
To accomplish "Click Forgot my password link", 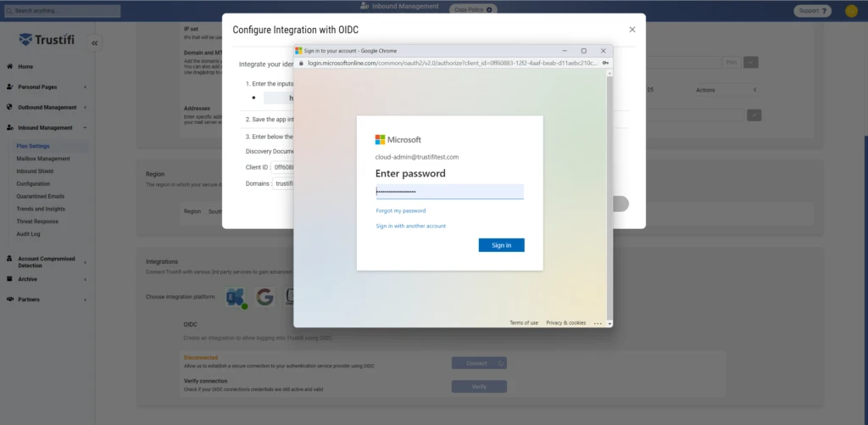I will 401,210.
